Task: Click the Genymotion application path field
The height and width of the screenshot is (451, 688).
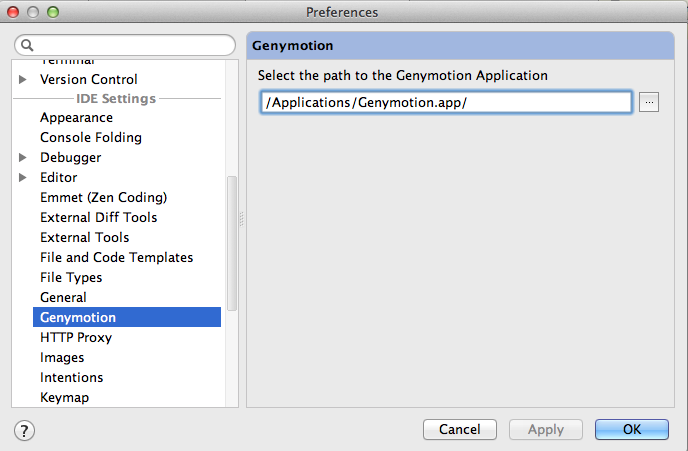Action: point(445,102)
